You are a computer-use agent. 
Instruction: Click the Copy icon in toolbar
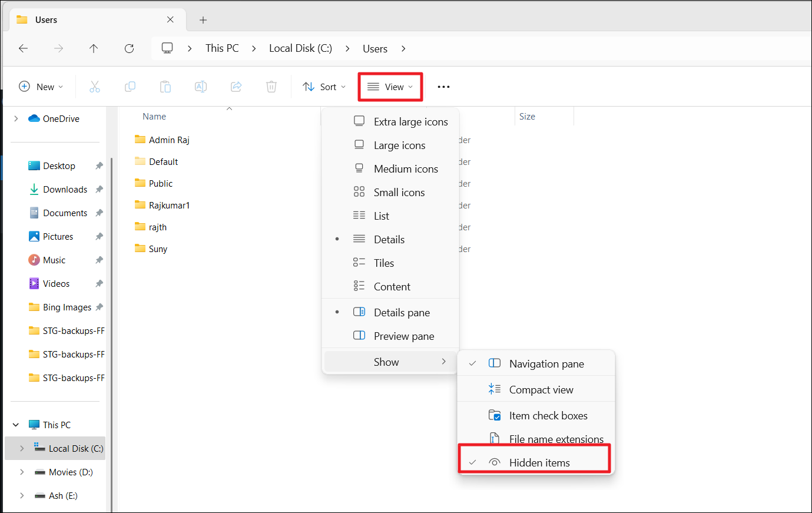pos(130,87)
